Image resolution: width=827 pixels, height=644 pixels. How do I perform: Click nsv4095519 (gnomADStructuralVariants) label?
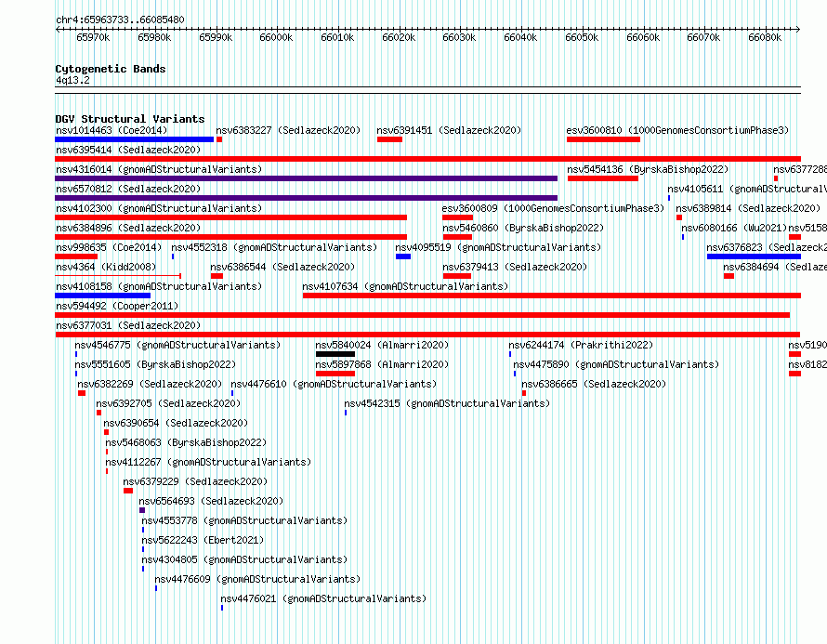(498, 247)
